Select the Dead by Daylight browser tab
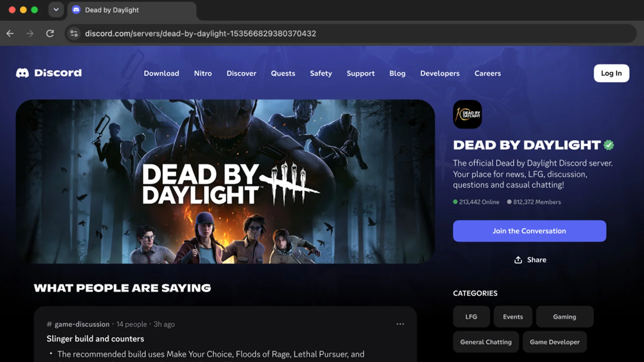The image size is (644, 362). tap(131, 10)
